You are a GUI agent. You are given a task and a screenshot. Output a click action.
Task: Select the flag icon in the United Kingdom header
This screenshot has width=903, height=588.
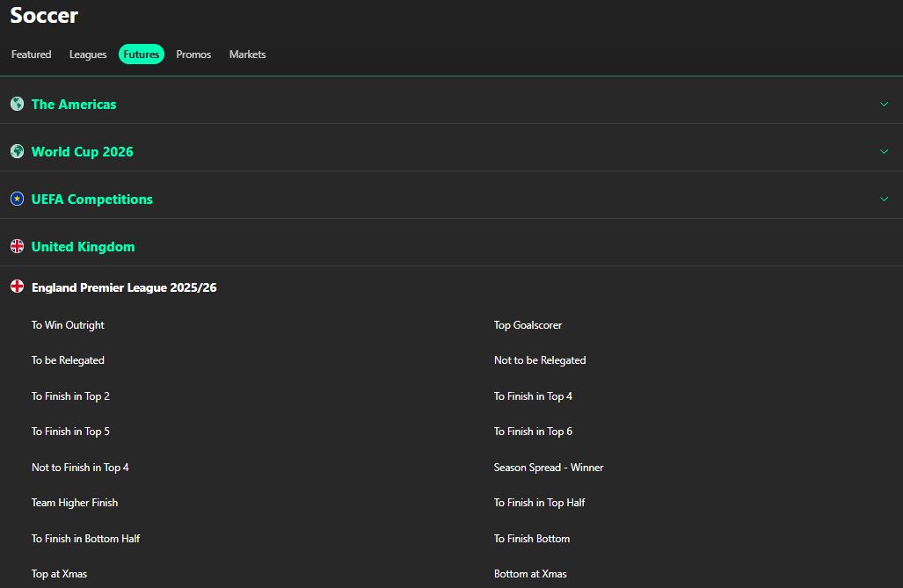point(17,246)
